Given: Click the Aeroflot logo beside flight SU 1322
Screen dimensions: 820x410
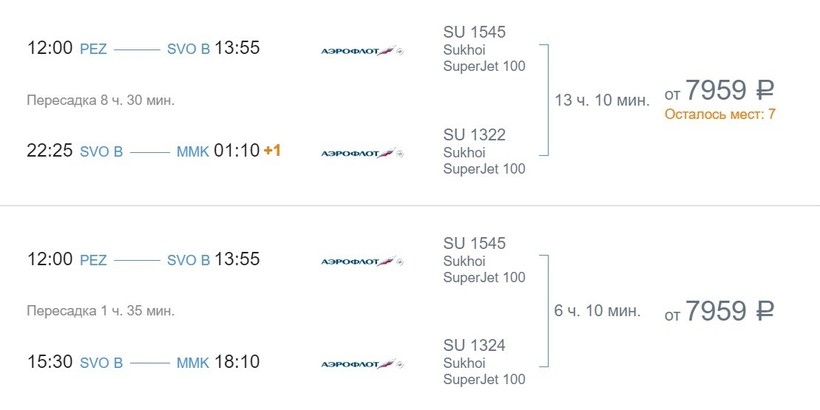Looking at the screenshot, I should [361, 153].
